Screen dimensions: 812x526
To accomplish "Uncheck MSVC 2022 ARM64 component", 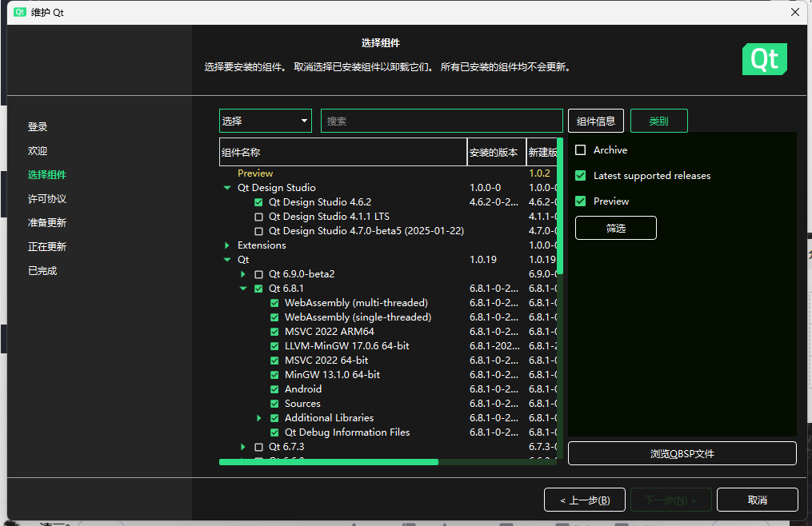I will pyautogui.click(x=274, y=332).
